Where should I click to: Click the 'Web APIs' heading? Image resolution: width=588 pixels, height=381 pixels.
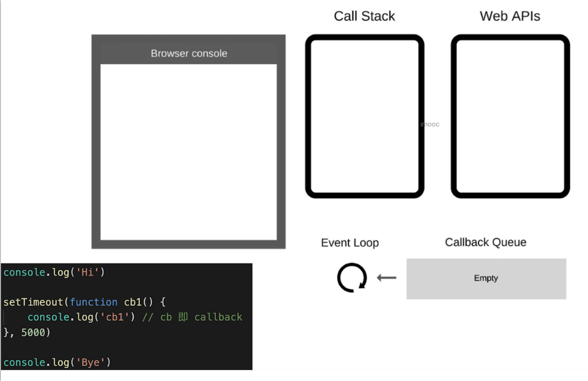click(x=510, y=16)
